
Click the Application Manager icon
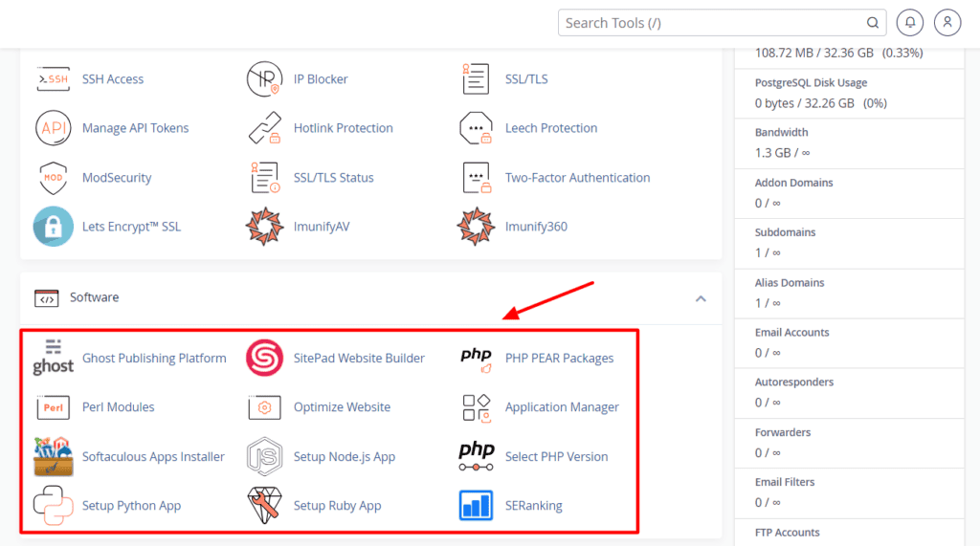[x=476, y=407]
